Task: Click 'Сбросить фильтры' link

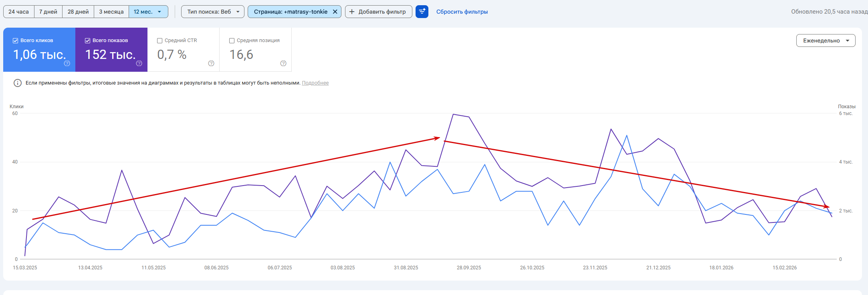Action: coord(462,12)
